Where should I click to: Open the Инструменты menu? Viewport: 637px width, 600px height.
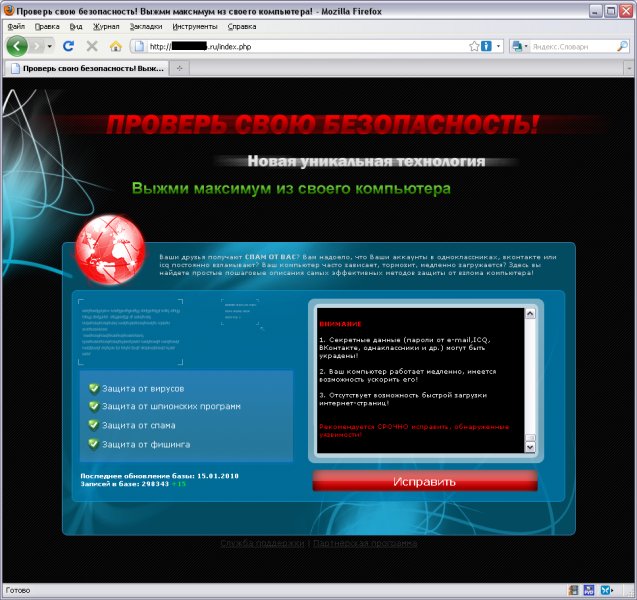[x=195, y=26]
